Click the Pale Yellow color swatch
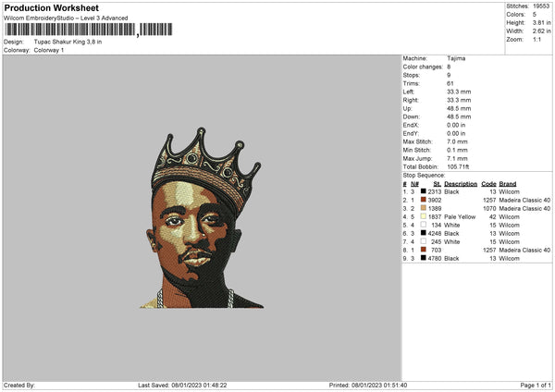This screenshot has width=555, height=392. point(423,216)
